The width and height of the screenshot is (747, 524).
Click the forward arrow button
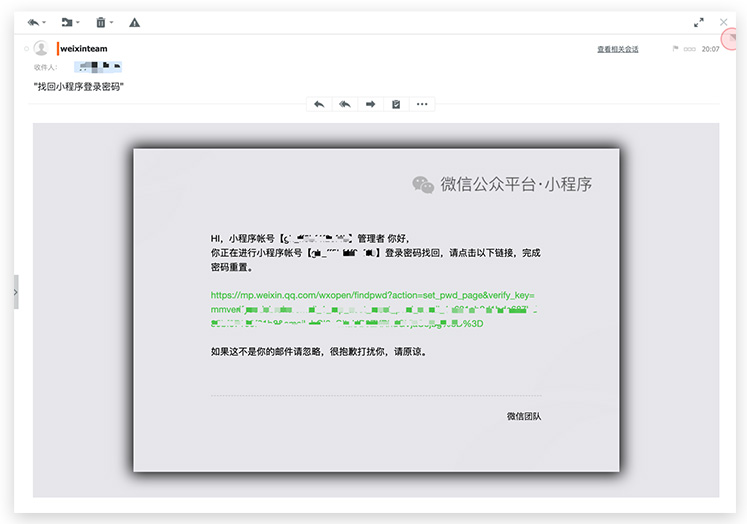[370, 104]
